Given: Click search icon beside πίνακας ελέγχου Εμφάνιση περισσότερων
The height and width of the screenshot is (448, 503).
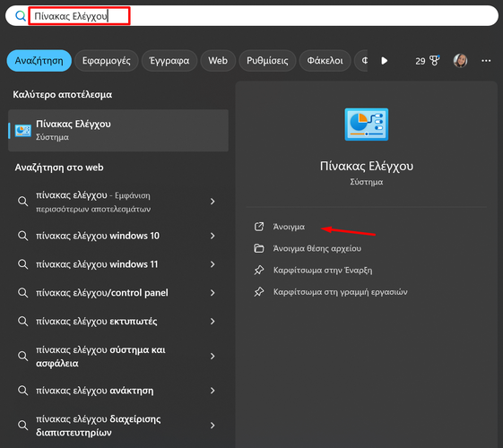Looking at the screenshot, I should point(22,202).
